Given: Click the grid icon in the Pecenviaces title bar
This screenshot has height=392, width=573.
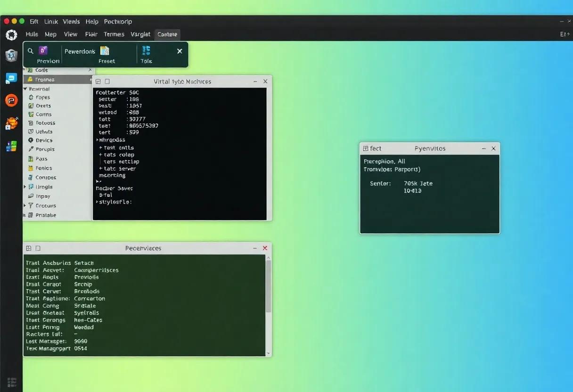Looking at the screenshot, I should pyautogui.click(x=29, y=248).
